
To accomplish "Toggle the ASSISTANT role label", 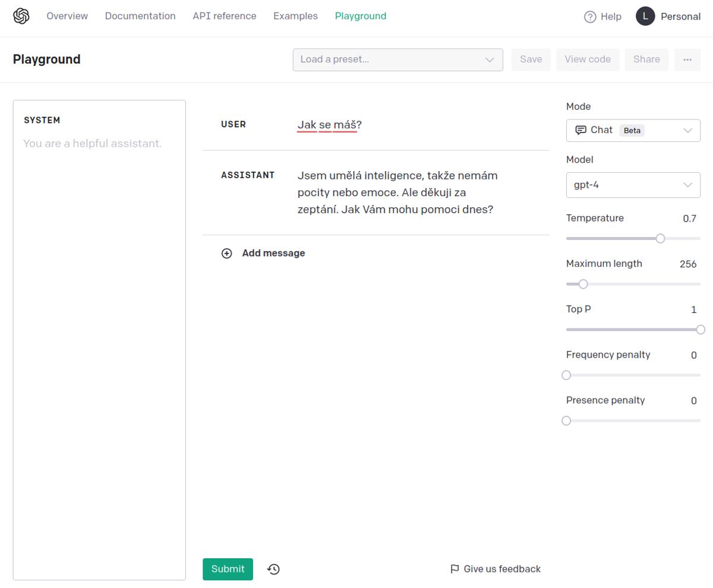I will pyautogui.click(x=248, y=175).
